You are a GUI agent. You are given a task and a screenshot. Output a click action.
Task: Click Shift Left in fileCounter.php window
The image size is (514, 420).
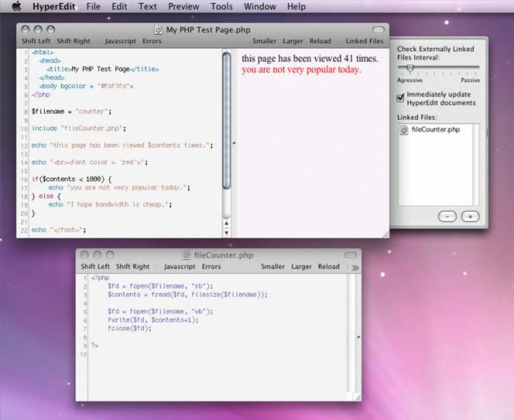click(x=95, y=267)
